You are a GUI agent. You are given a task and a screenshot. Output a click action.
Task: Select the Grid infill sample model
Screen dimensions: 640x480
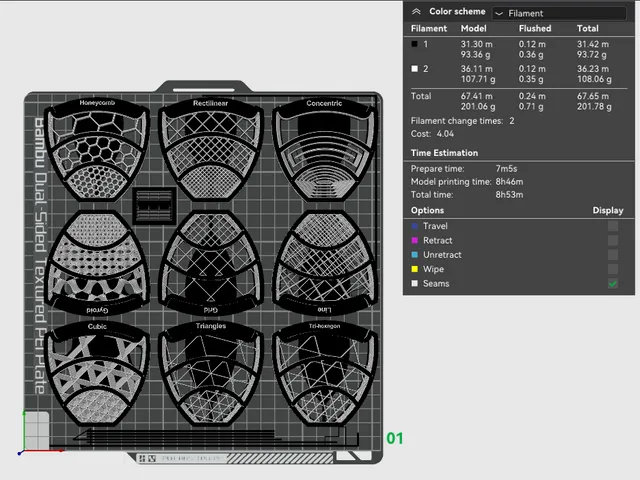(x=211, y=263)
